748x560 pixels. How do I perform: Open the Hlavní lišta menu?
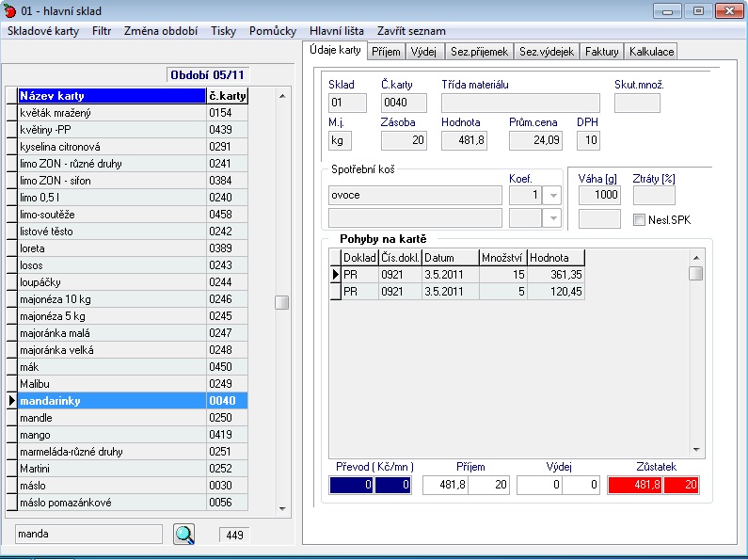(x=336, y=31)
